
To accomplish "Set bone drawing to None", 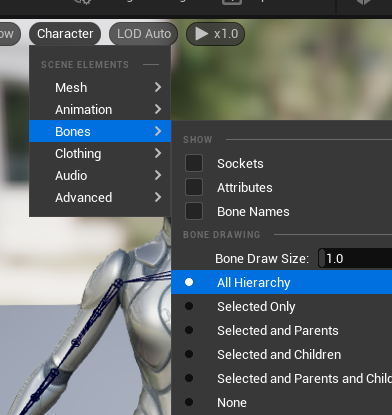I will click(282, 402).
